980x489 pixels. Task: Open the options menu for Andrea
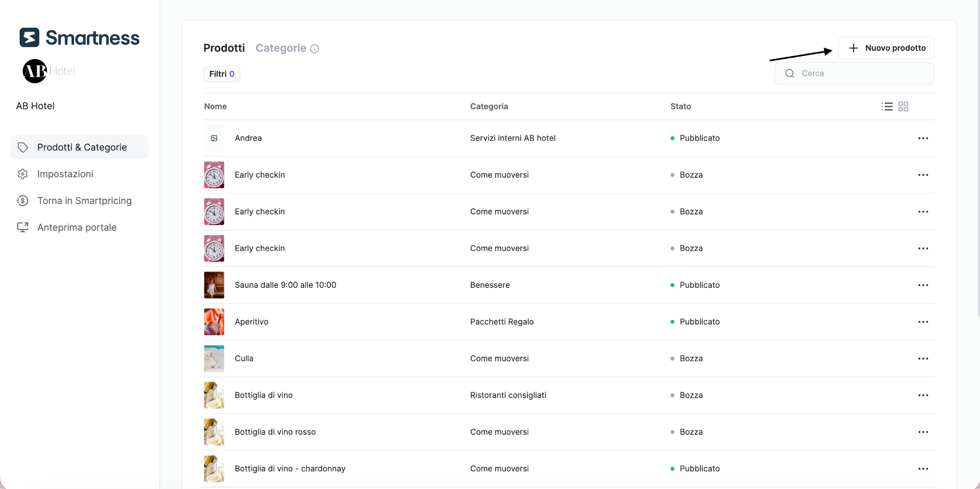coord(923,138)
